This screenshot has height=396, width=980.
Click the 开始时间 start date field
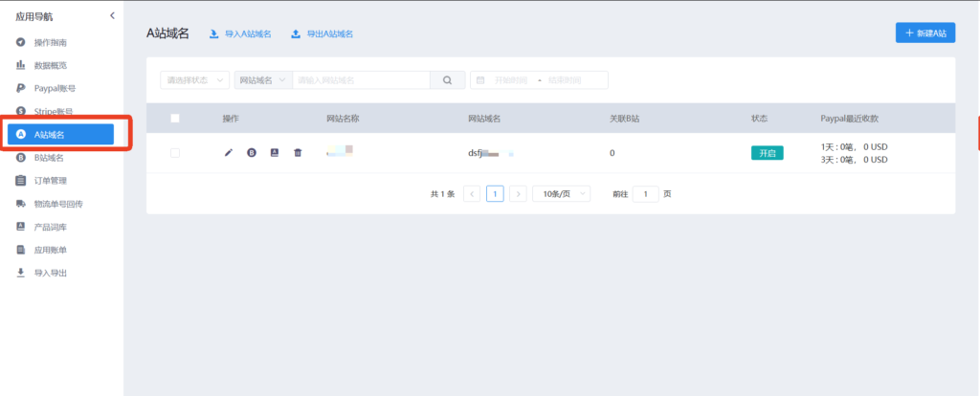coord(512,80)
